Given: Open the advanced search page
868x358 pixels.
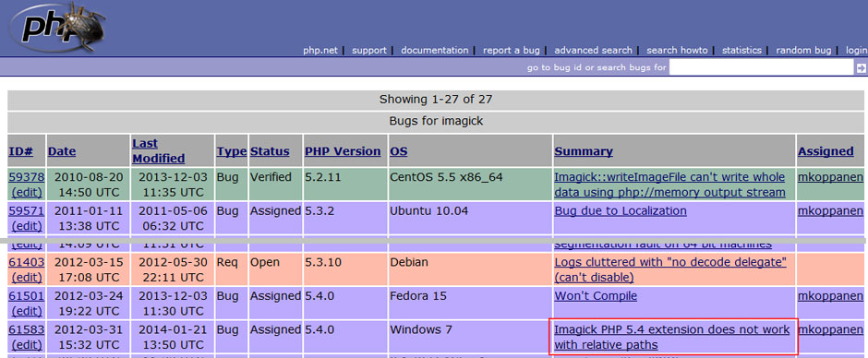Looking at the screenshot, I should pyautogui.click(x=593, y=51).
